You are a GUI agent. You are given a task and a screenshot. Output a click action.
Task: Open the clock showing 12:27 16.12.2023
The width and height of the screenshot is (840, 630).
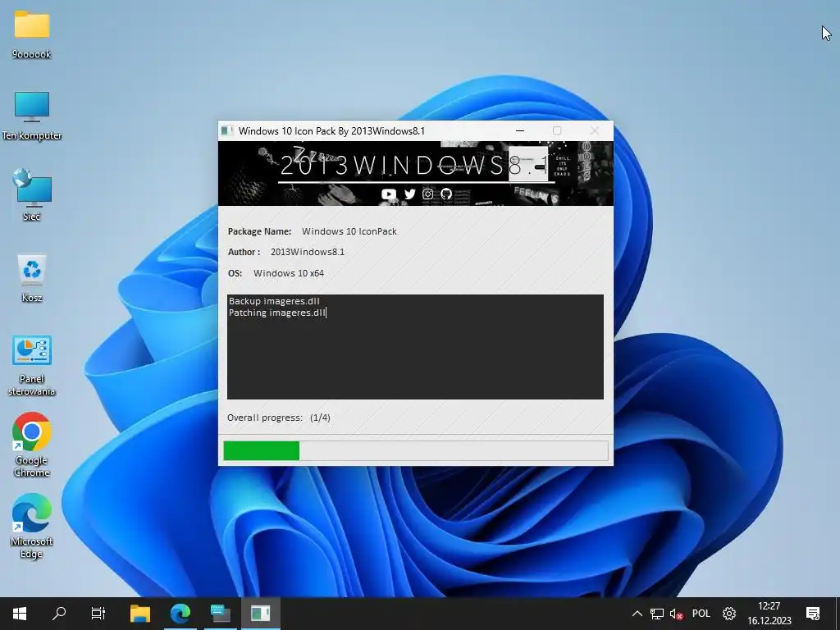[769, 614]
